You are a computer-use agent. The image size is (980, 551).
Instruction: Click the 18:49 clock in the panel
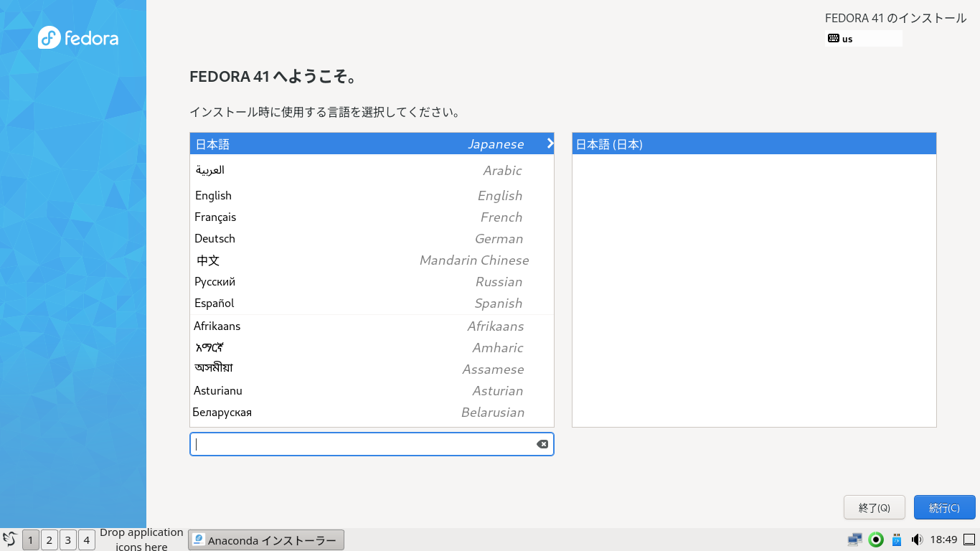coord(943,540)
